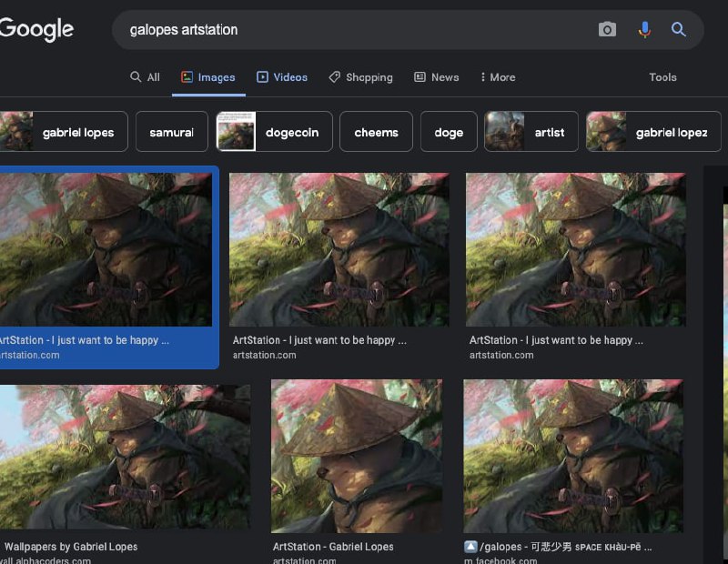Open search by image camera icon
Screen dimensions: 728x564
(607, 29)
